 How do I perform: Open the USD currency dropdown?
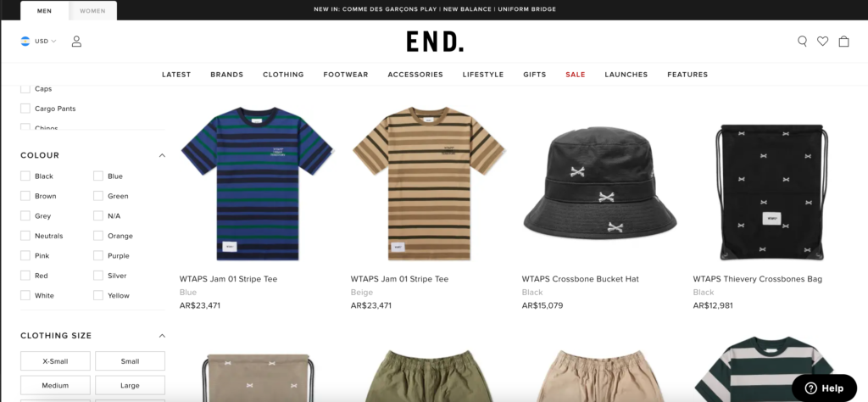tap(46, 41)
